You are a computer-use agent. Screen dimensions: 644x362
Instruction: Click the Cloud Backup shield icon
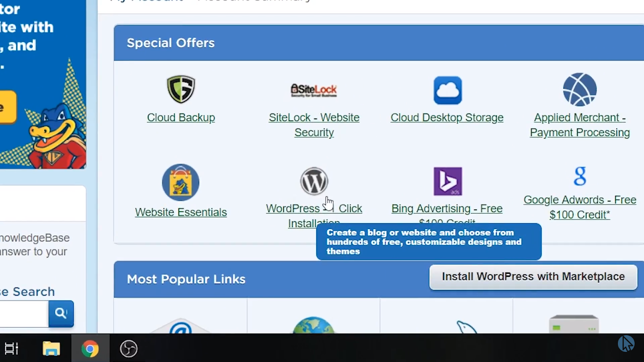(x=181, y=89)
